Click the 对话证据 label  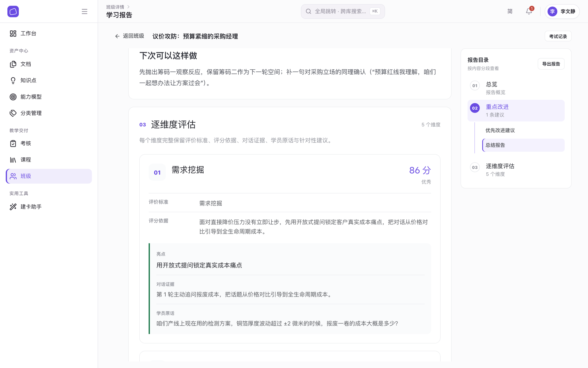(x=165, y=284)
